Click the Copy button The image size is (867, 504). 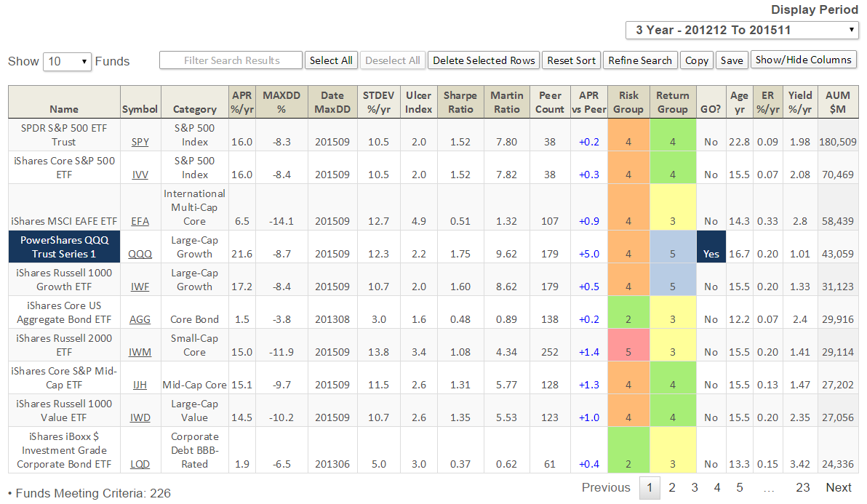click(x=697, y=60)
